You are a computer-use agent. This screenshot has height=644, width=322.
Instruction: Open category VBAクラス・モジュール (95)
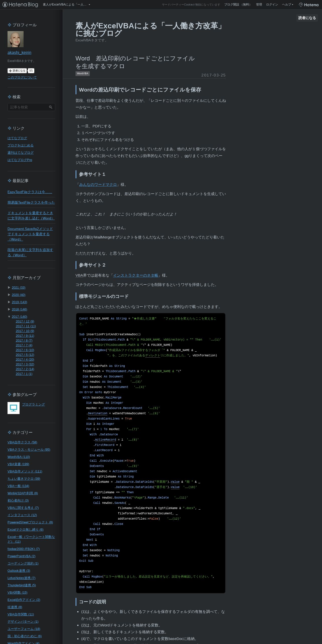29,449
